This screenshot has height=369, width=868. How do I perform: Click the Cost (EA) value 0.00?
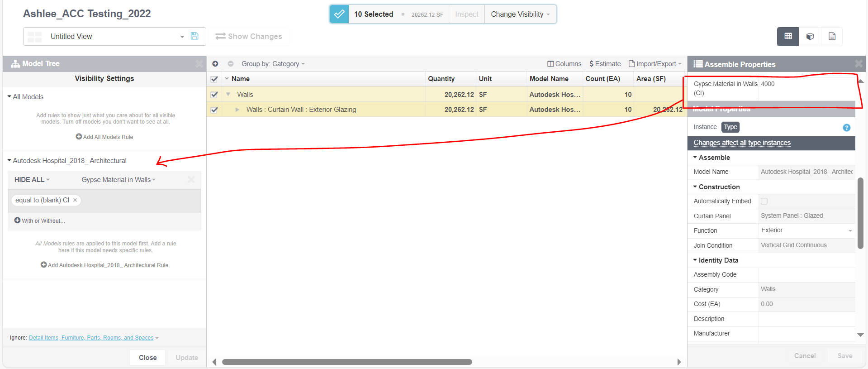tap(807, 304)
